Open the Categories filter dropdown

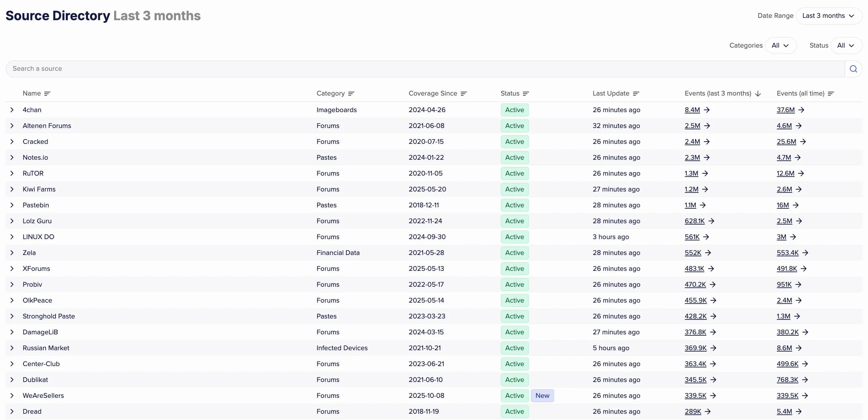coord(780,45)
